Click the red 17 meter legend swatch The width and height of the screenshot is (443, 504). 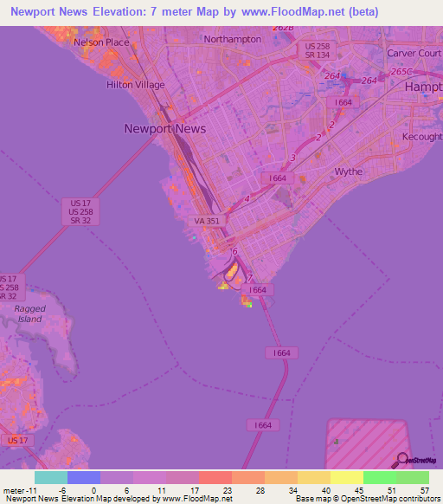(215, 477)
